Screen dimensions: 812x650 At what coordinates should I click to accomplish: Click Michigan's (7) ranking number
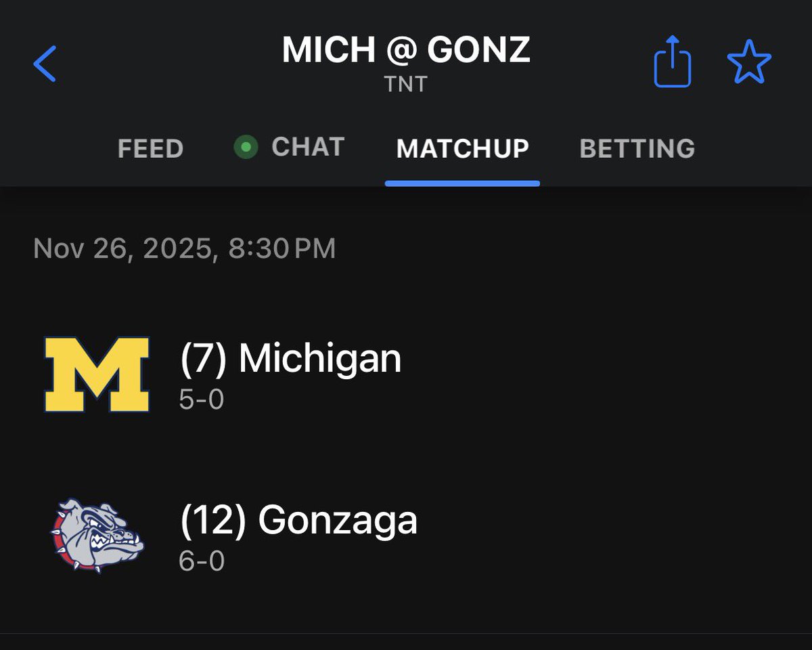[x=202, y=359]
